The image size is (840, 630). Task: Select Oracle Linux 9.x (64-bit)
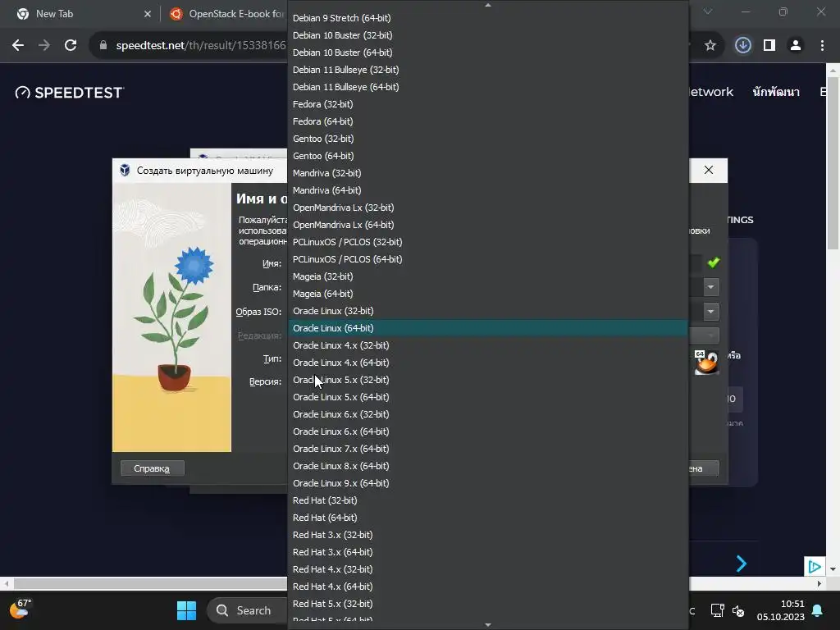pos(488,482)
